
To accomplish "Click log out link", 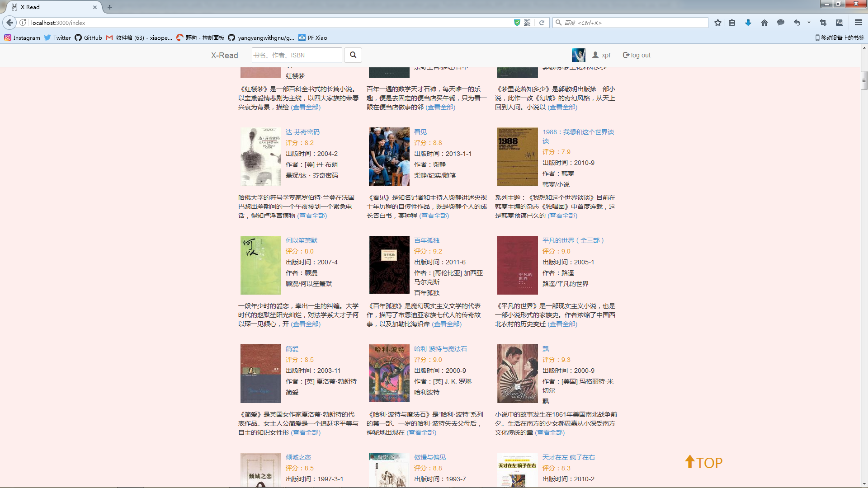I will point(637,55).
